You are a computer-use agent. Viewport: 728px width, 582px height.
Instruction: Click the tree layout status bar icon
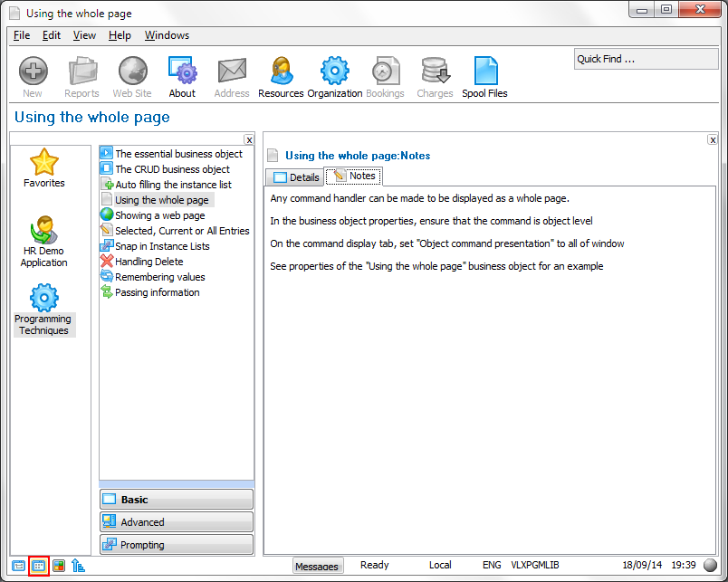click(x=78, y=566)
